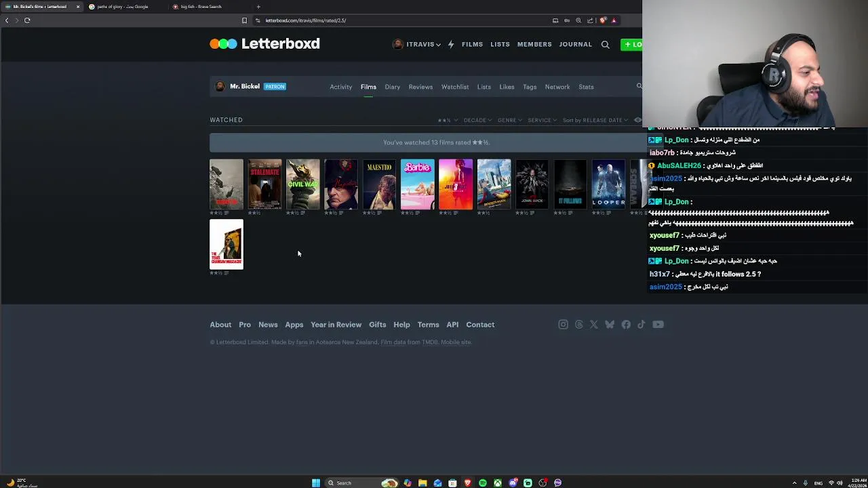Viewport: 868px width, 488px height.
Task: Open the GENRE filter dropdown
Action: 509,120
